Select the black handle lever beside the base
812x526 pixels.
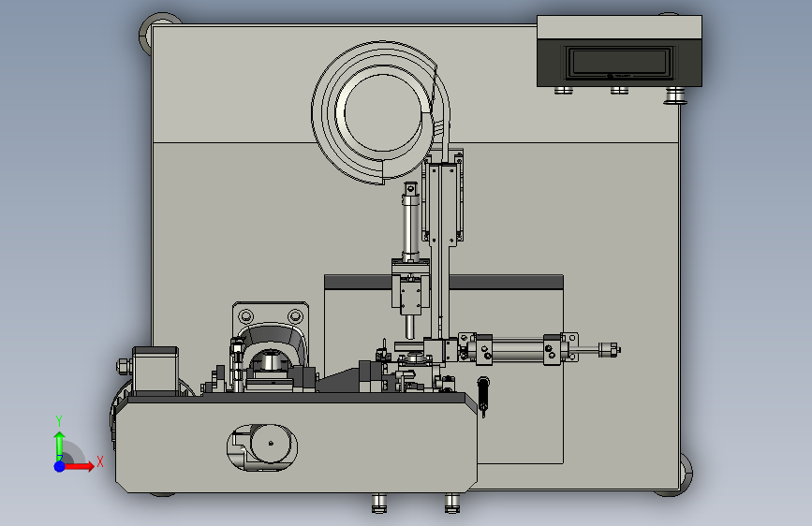[483, 396]
